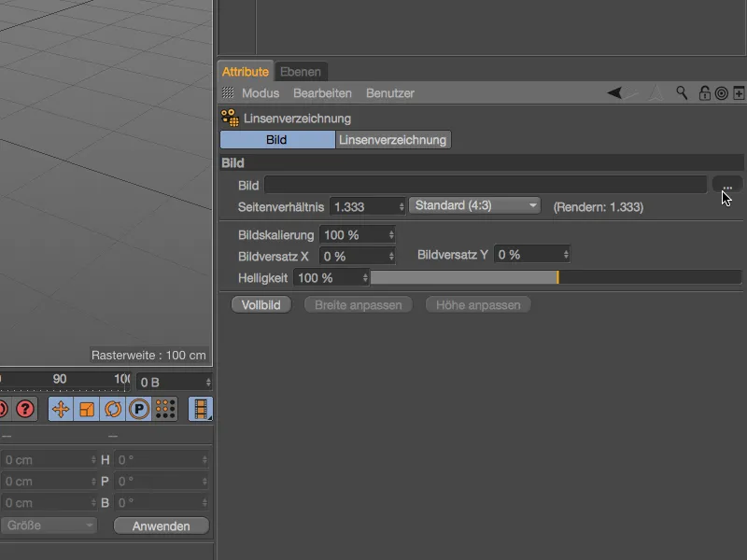747x560 pixels.
Task: Toggle the lock icon in the Attribute manager
Action: pos(704,93)
